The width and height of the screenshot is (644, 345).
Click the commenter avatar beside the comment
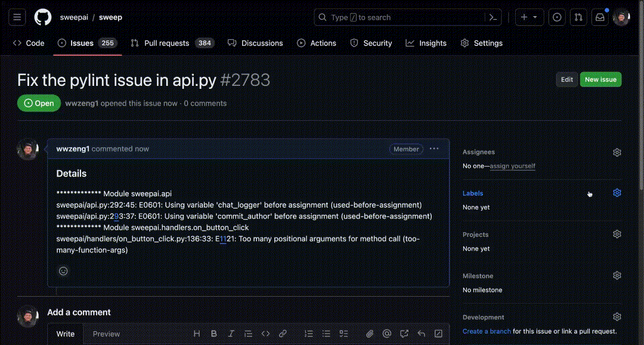pos(28,150)
